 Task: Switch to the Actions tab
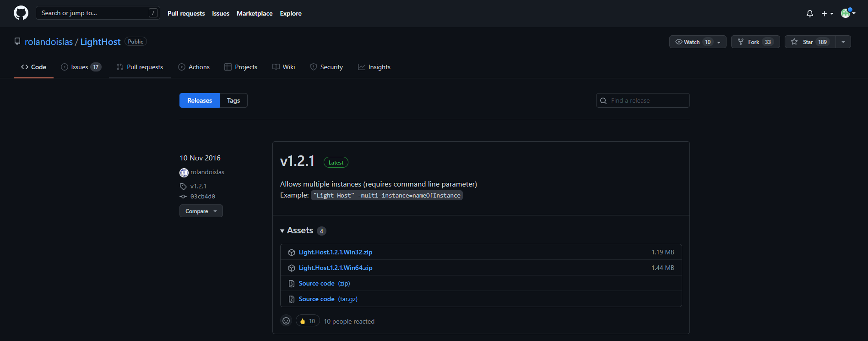point(194,67)
